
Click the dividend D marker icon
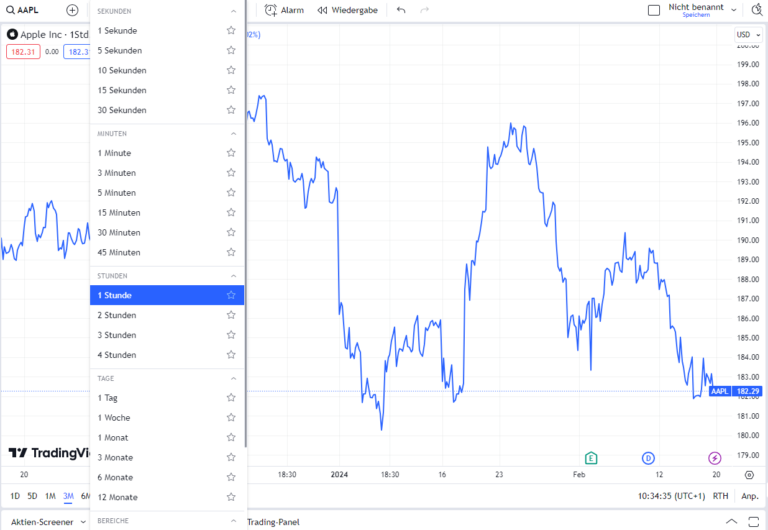coord(648,458)
